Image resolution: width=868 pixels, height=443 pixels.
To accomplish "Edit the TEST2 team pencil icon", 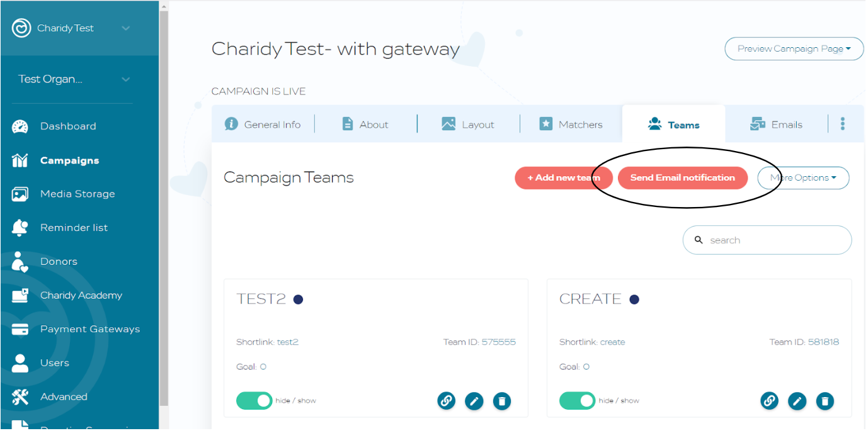I will [474, 401].
